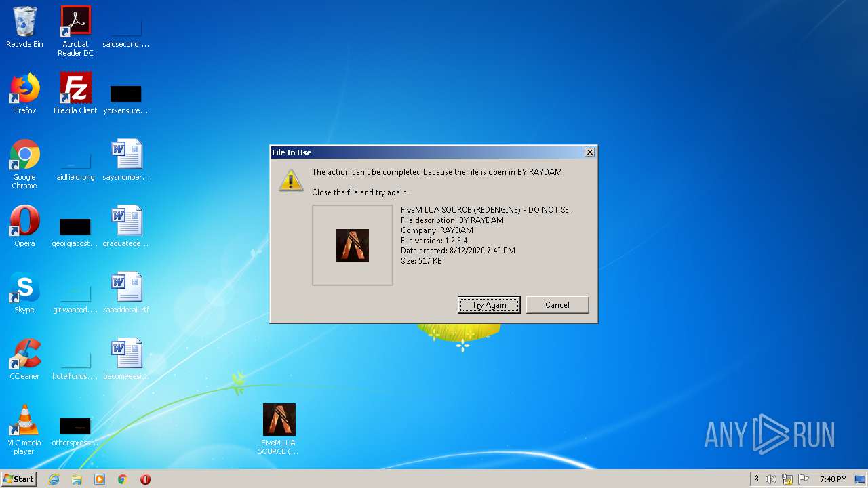868x488 pixels.
Task: Close the File In Use dialog
Action: tap(590, 152)
